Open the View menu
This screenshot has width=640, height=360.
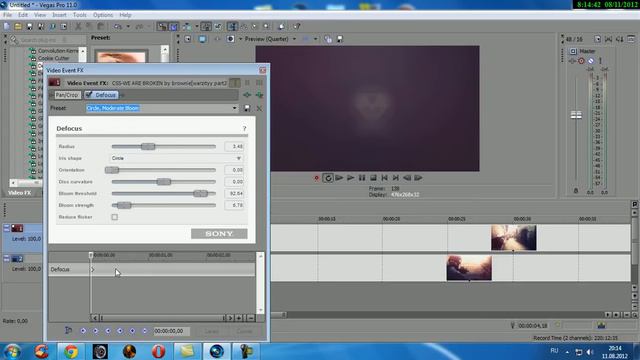coord(40,15)
